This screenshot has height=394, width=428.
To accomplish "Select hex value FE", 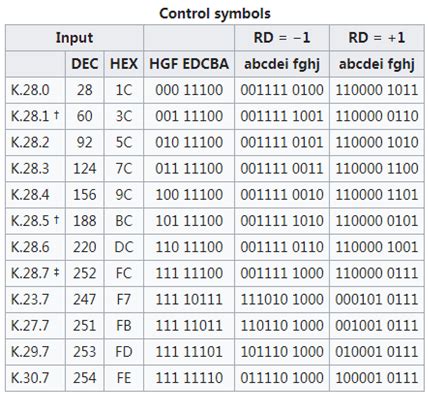I will (x=124, y=378).
